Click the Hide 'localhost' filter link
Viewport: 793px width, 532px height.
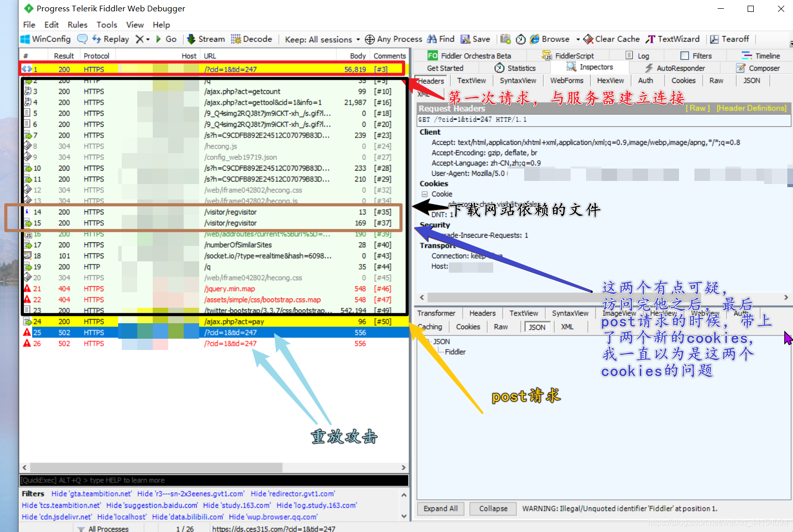tap(122, 517)
